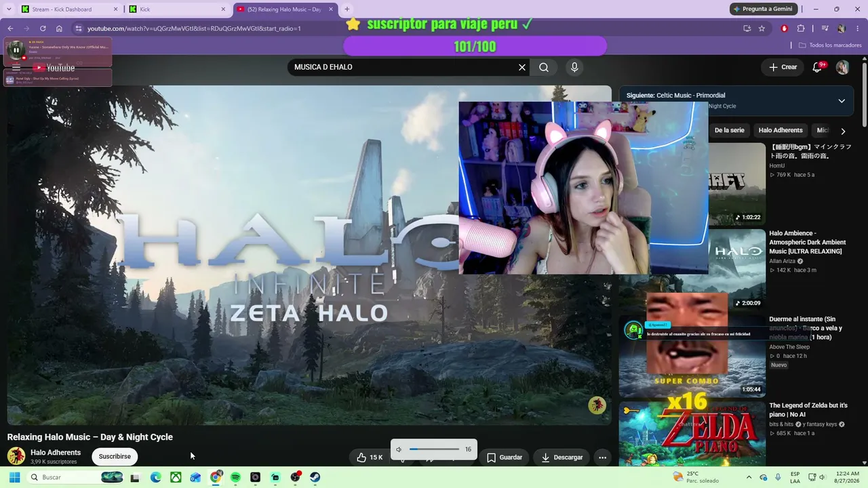Viewport: 868px width, 488px height.
Task: Clear the YouTube search text
Action: coord(522,67)
